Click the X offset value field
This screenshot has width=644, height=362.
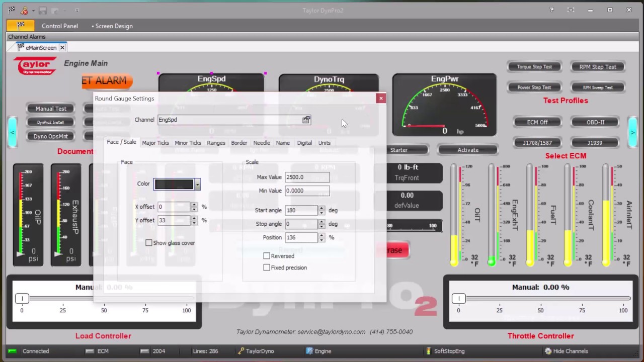[174, 207]
